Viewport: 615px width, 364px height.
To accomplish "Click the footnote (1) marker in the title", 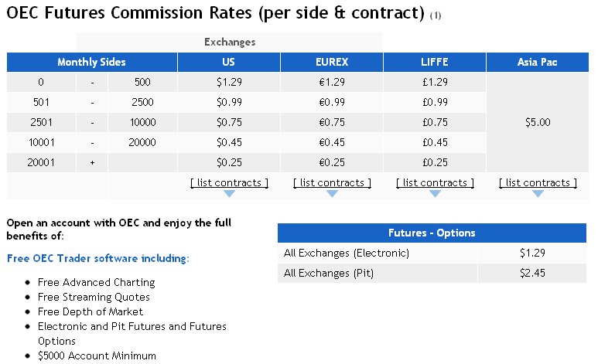I will [436, 15].
